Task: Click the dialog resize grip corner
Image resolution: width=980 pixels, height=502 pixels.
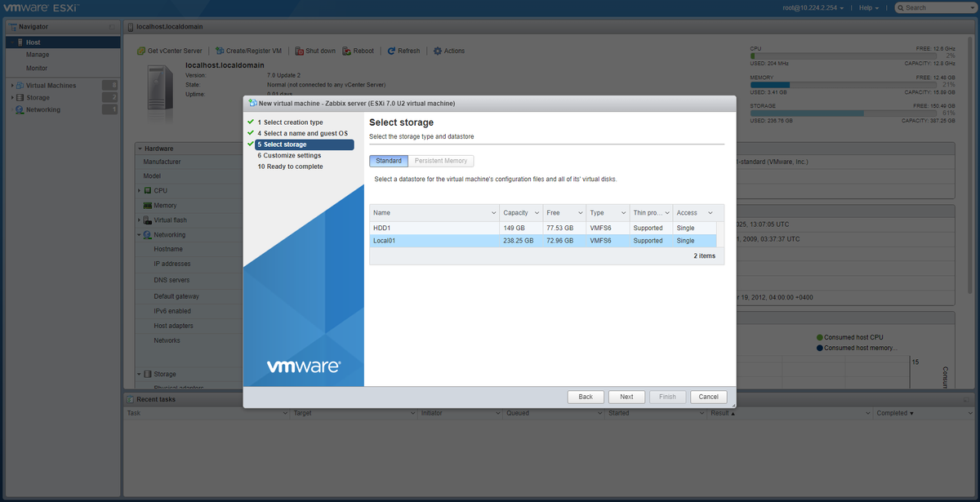Action: click(733, 404)
